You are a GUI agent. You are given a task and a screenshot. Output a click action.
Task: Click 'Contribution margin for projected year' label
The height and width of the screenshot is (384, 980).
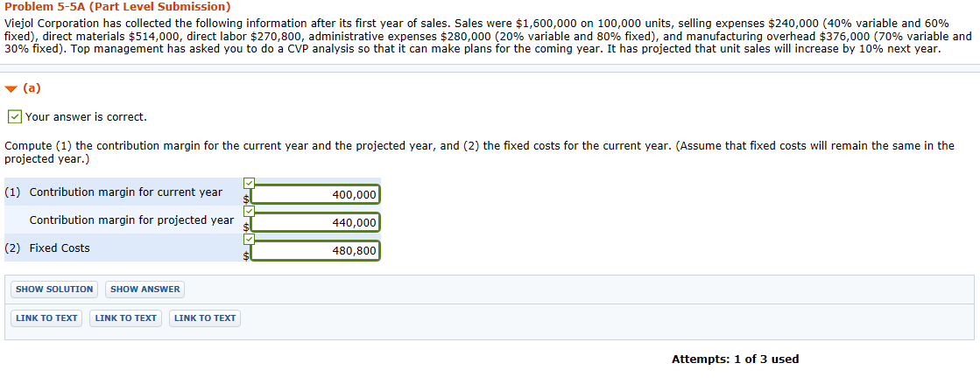131,220
